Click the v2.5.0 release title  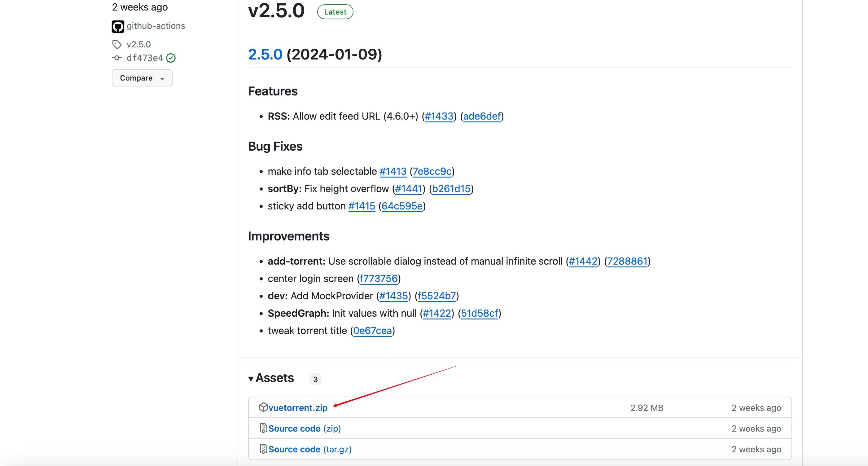[x=276, y=11]
